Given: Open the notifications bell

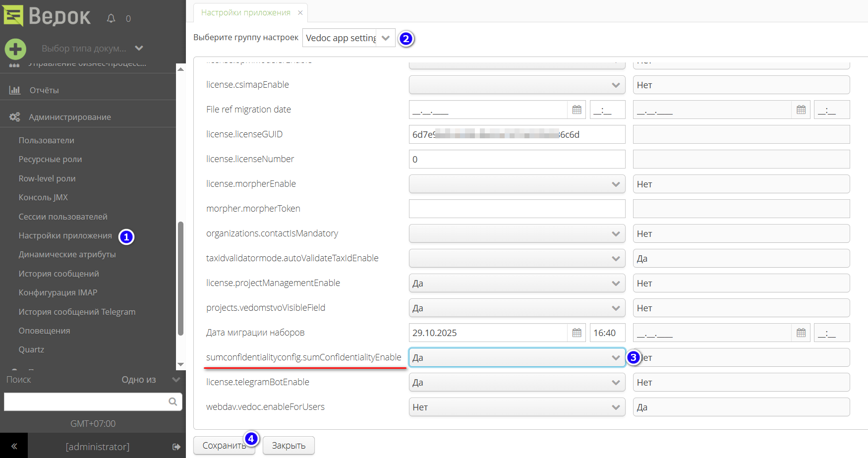Looking at the screenshot, I should click(x=110, y=18).
